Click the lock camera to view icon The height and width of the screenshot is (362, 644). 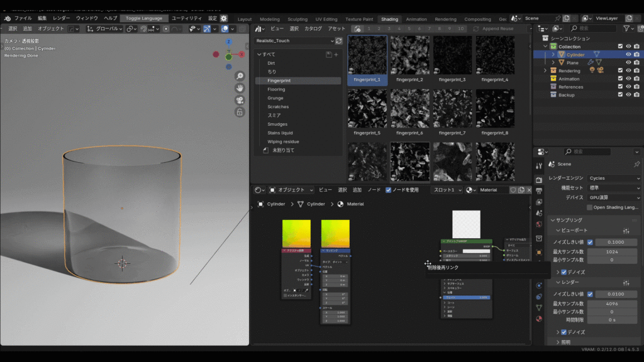coord(240,112)
